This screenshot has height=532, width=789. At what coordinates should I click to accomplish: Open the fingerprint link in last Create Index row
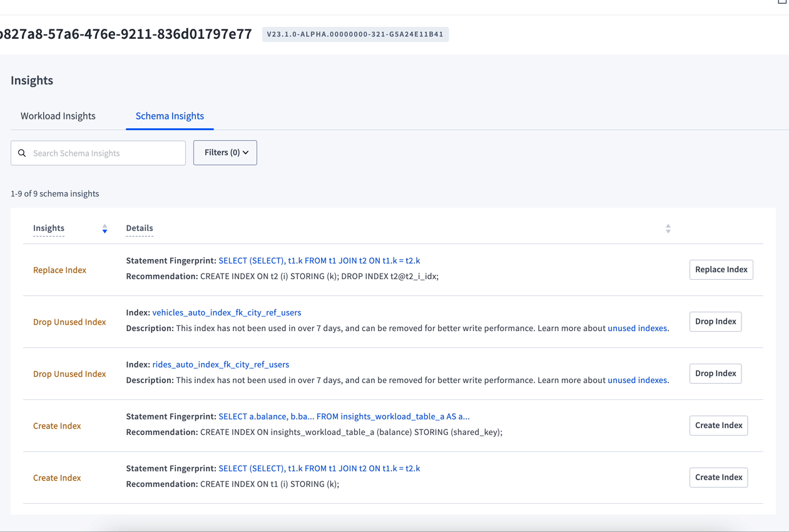coord(319,468)
